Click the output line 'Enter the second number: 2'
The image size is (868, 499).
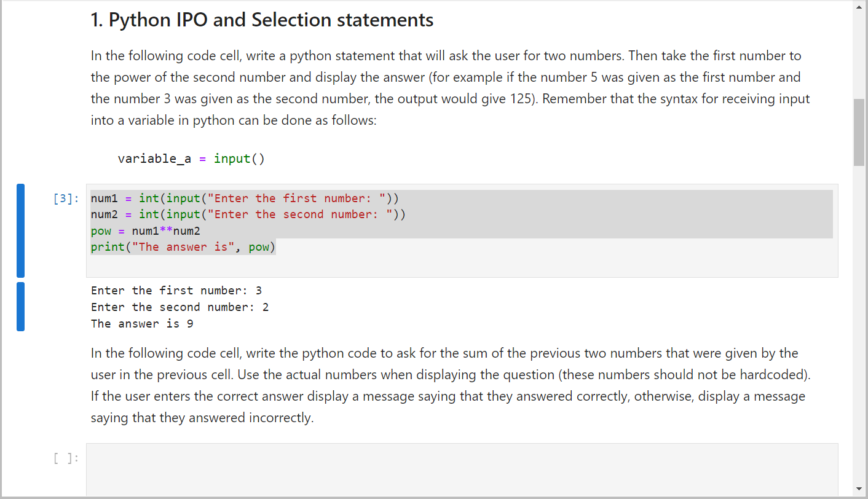click(180, 307)
